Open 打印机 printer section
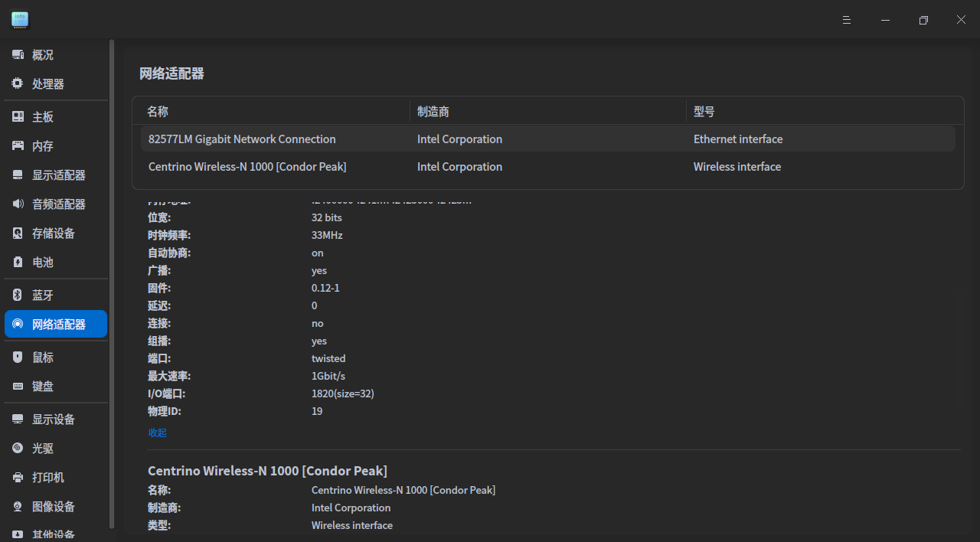980x542 pixels. pyautogui.click(x=47, y=478)
